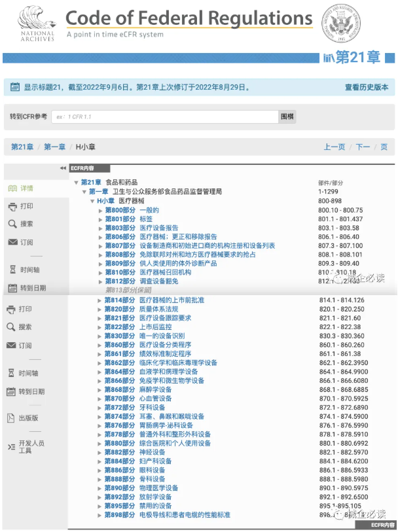Click the calendar icon in the date banner
Image resolution: width=398 pixels, height=532 pixels.
pos(15,87)
